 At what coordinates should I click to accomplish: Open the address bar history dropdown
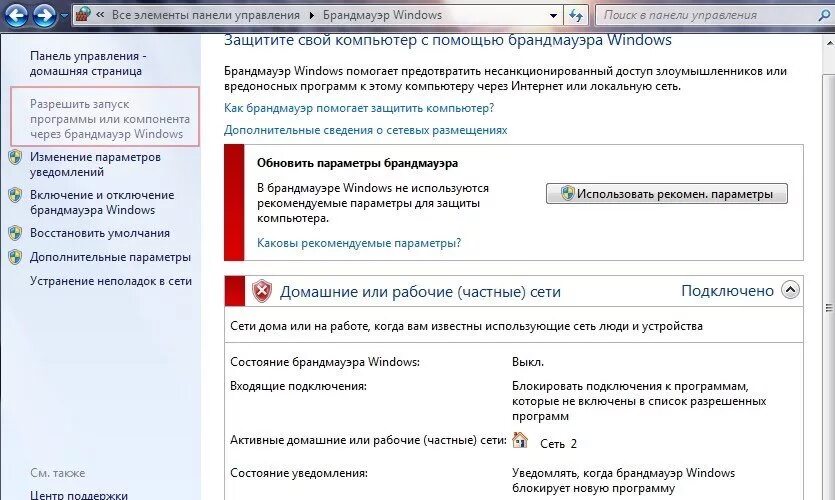pyautogui.click(x=554, y=15)
